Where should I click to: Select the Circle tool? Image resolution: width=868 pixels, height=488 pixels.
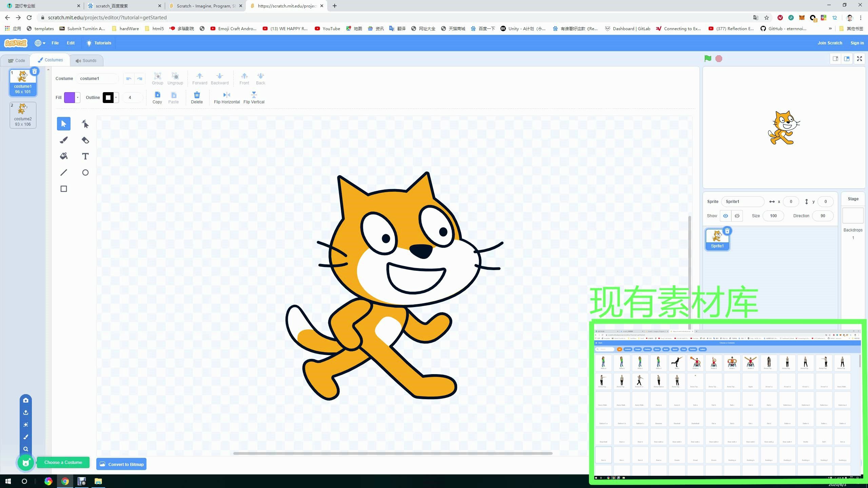click(85, 172)
